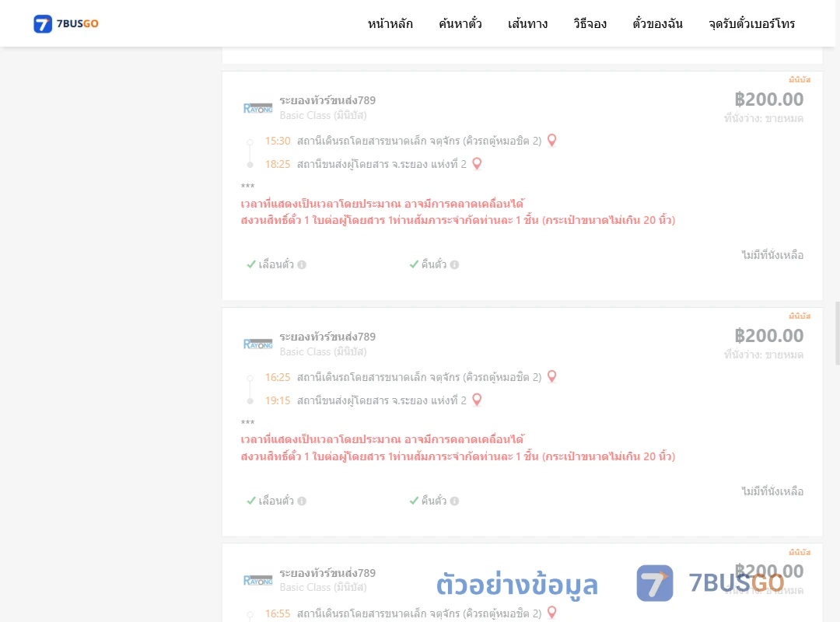Click ไม่มีที่นั่งเหลือ button in 16:25 trip

(x=772, y=491)
